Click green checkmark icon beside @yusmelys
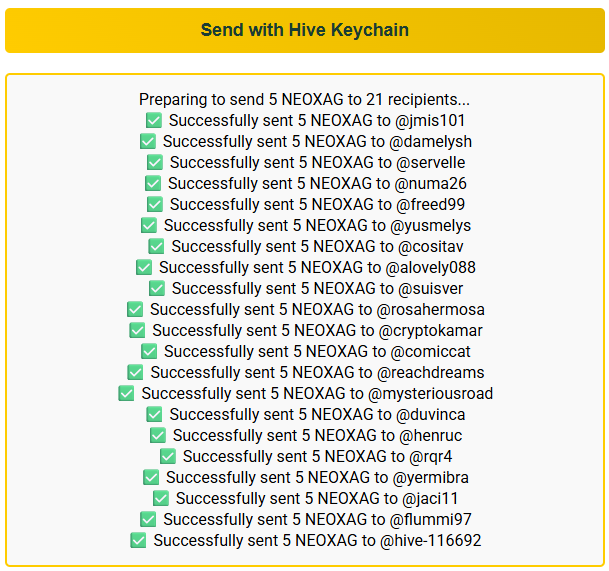 click(x=149, y=225)
